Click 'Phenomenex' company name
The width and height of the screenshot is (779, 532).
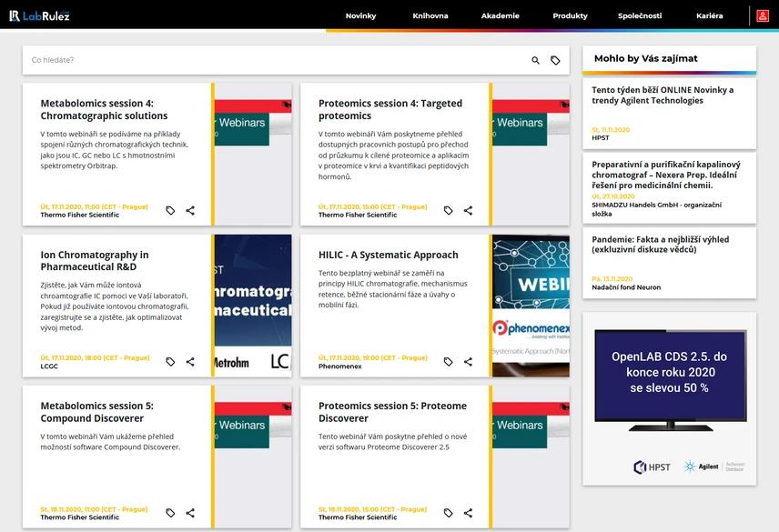coord(339,366)
